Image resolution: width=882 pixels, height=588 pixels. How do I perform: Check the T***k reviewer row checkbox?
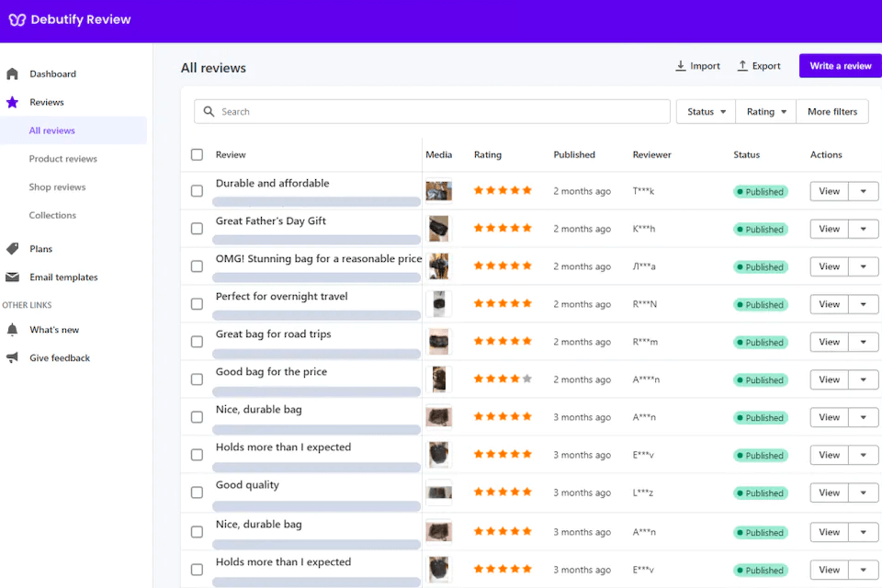coord(197,191)
